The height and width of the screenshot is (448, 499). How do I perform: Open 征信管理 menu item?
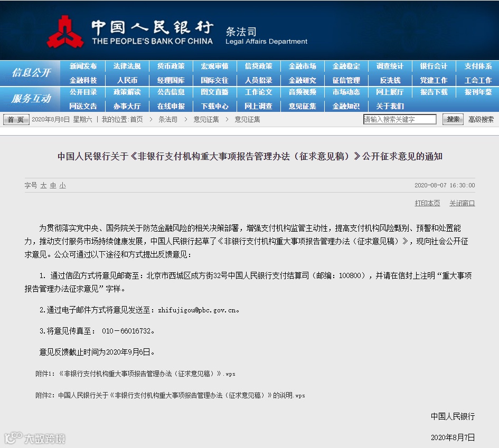(346, 80)
